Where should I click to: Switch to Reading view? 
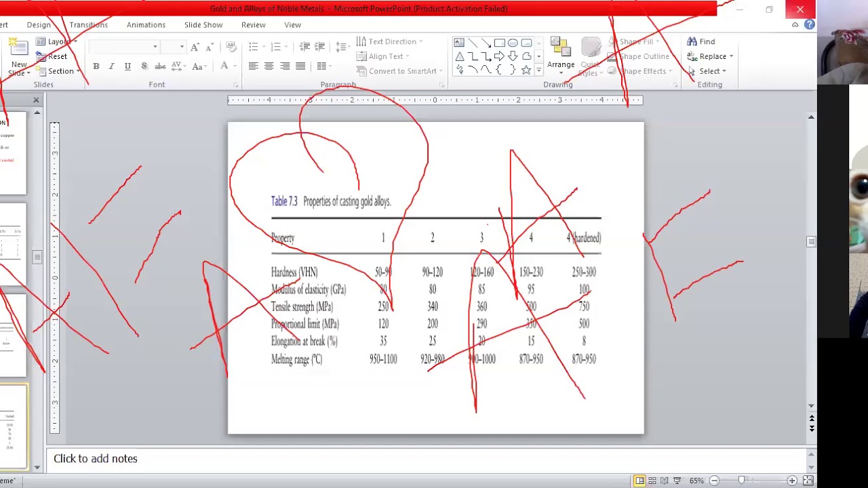coord(665,481)
